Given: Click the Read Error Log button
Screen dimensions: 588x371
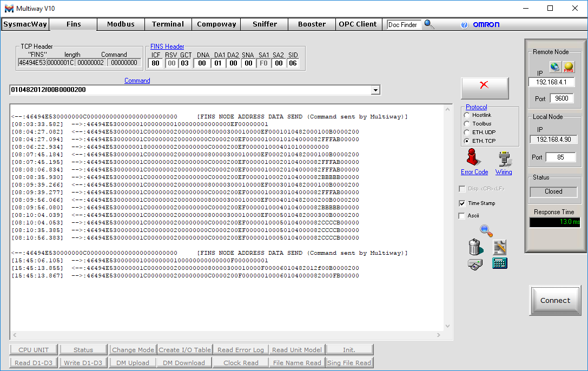Looking at the screenshot, I should click(x=241, y=350).
